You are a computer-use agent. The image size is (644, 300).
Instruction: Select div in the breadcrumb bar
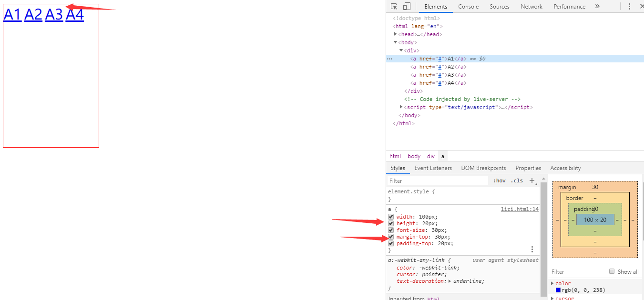(431, 156)
